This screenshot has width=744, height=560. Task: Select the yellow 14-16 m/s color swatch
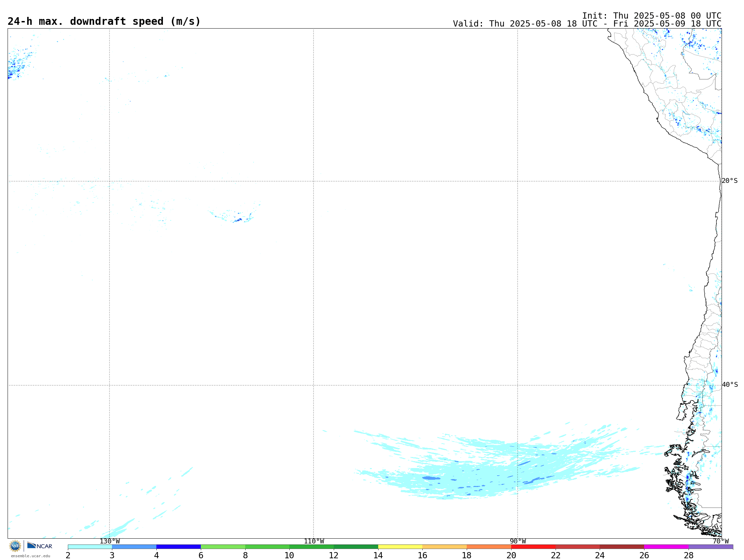(x=400, y=547)
